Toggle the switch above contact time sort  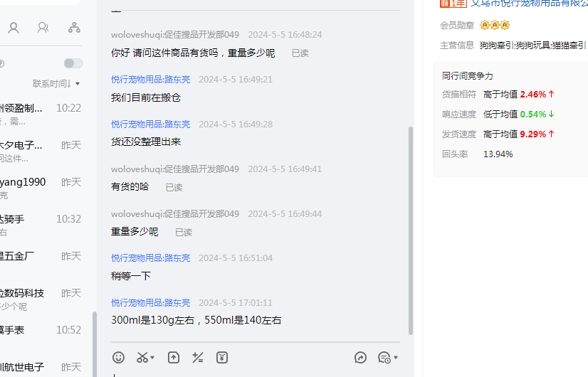73,63
